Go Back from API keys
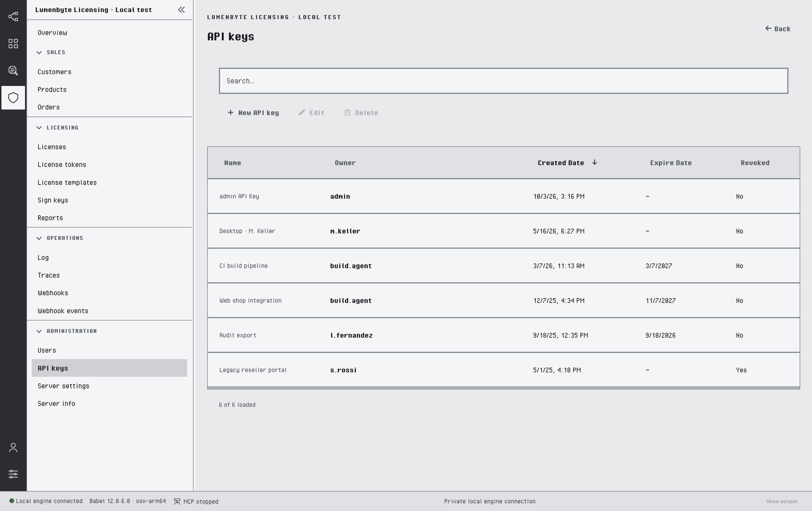Viewport: 812px width, 511px height. (778, 29)
